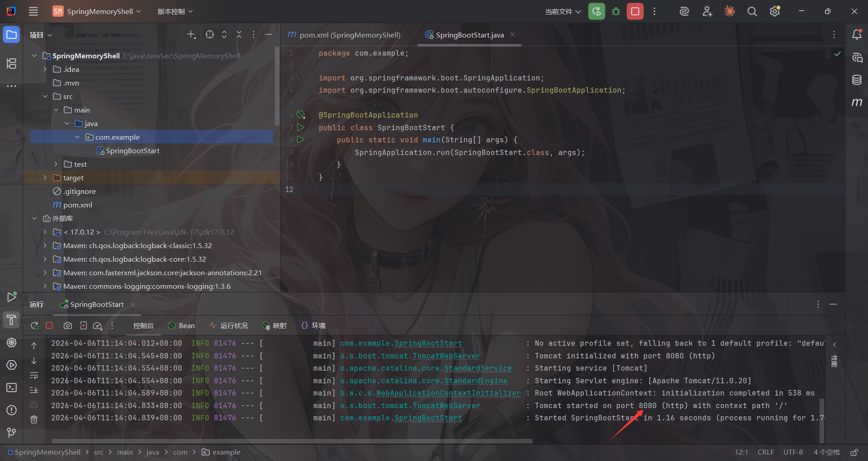Rerun SpringBootStart from run panel
Viewport: 868px width, 461px height.
point(34,325)
